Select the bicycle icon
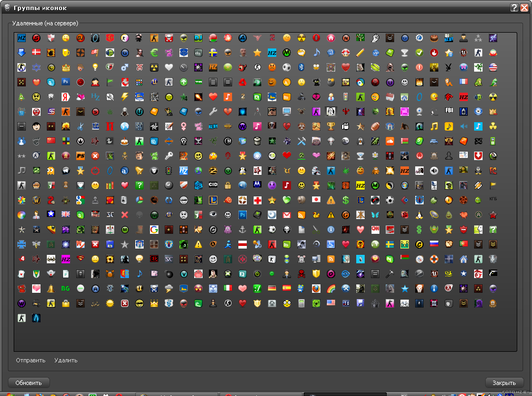 coord(405,303)
